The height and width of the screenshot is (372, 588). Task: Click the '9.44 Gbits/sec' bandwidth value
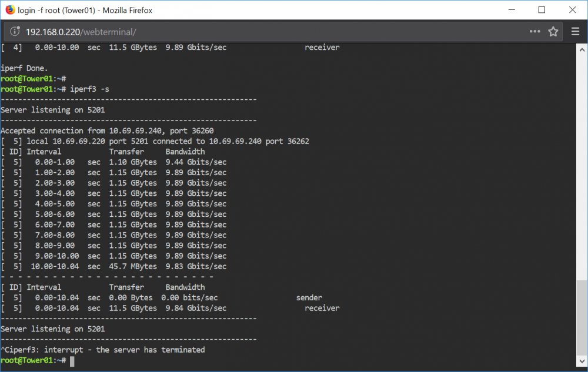[x=196, y=162]
